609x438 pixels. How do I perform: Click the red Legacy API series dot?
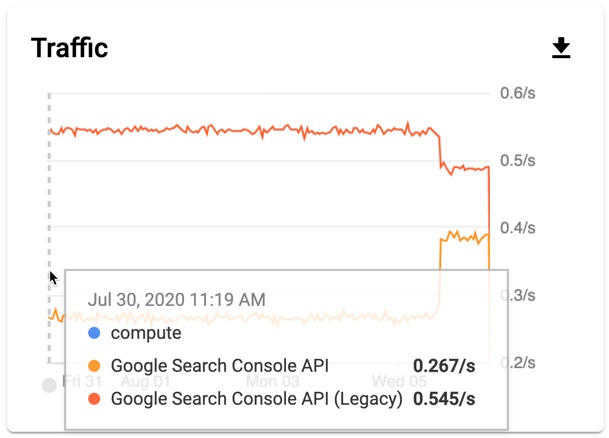[94, 399]
